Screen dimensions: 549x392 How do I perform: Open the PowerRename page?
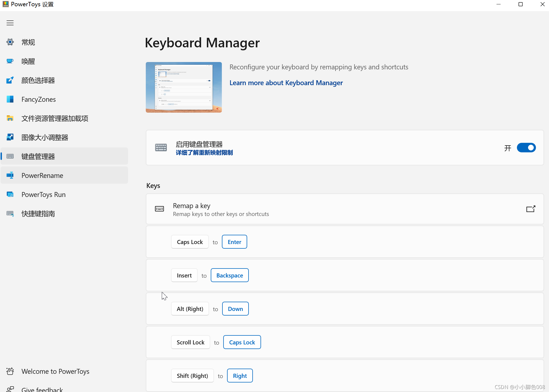tap(64, 175)
